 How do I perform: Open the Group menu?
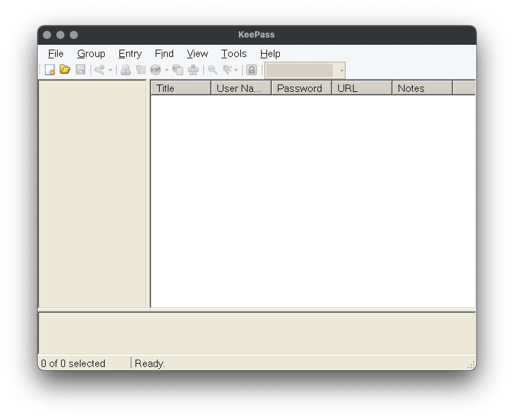(x=91, y=54)
